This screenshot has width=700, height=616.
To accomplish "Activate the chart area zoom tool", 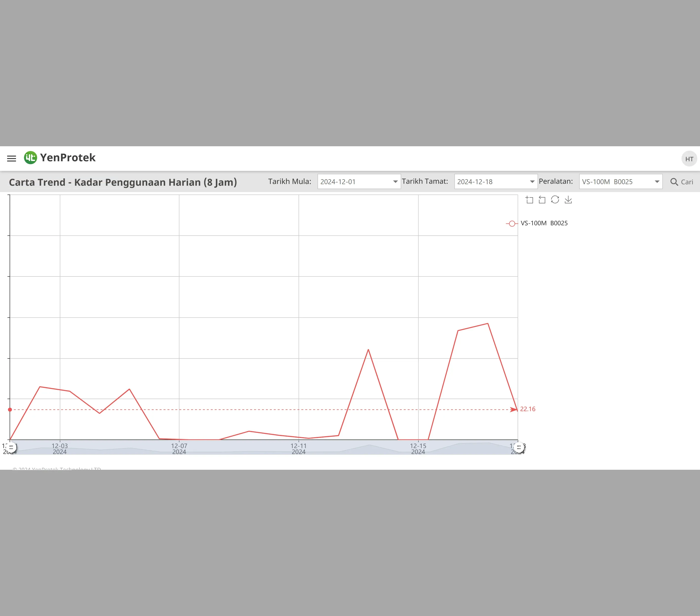I will click(529, 200).
